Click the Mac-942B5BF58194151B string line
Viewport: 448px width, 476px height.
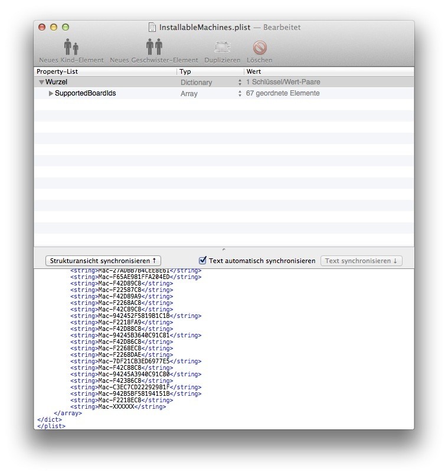click(136, 394)
